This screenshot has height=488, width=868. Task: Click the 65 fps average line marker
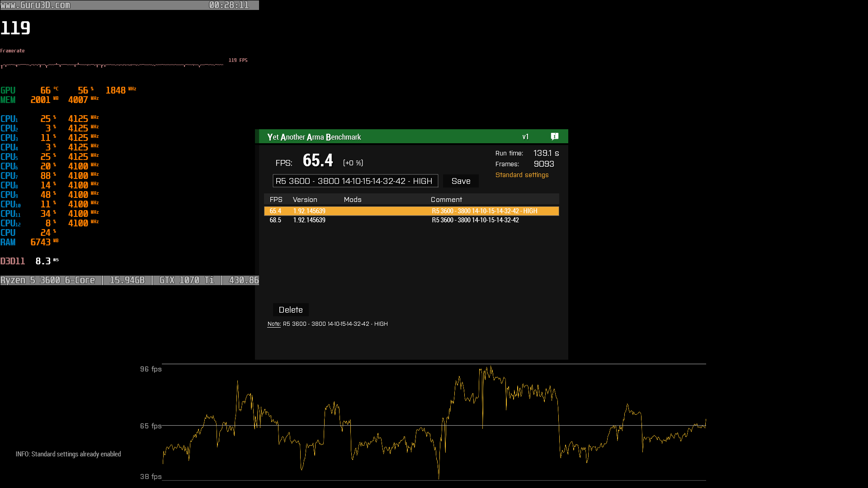[x=151, y=426]
